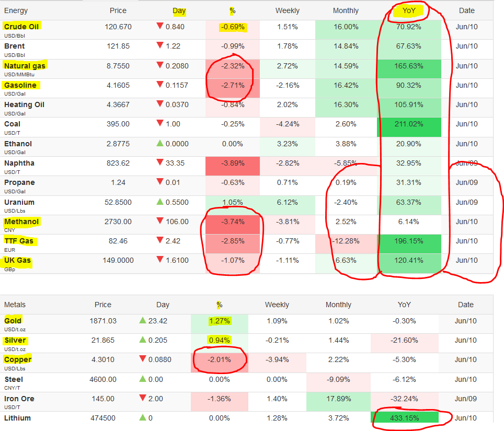The height and width of the screenshot is (431, 504).
Task: Select Coal weekly value -4.24%
Action: click(x=288, y=124)
